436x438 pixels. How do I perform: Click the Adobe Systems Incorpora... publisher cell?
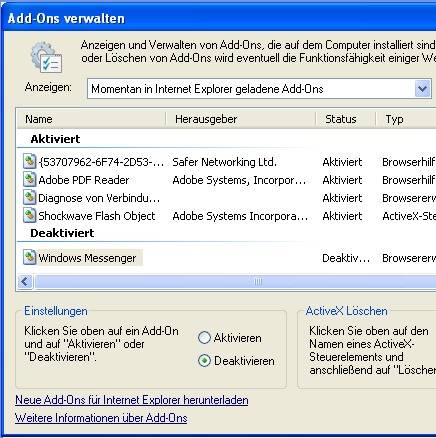(x=240, y=216)
